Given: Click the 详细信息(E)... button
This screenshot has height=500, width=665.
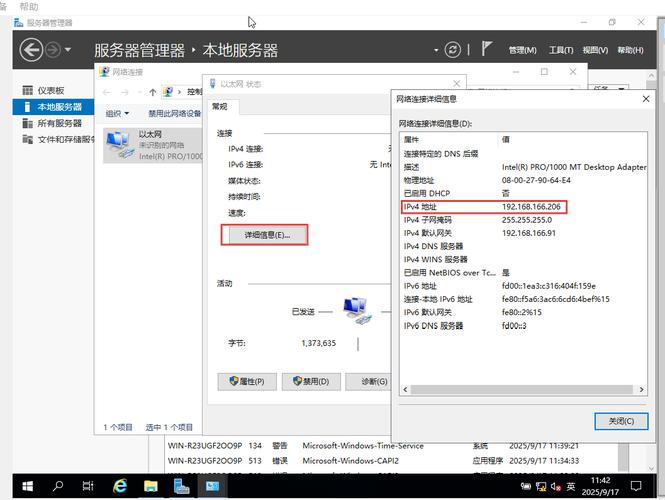Looking at the screenshot, I should [267, 235].
